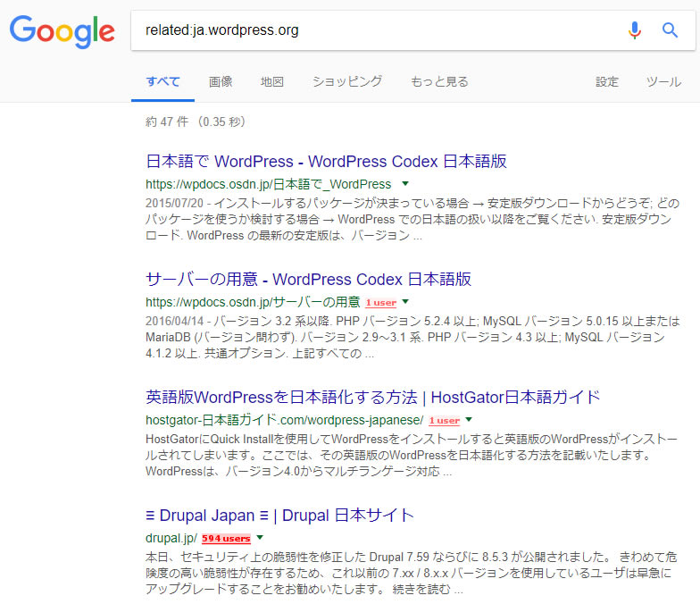Open the 設定 menu
The image size is (700, 604).
coord(607,81)
